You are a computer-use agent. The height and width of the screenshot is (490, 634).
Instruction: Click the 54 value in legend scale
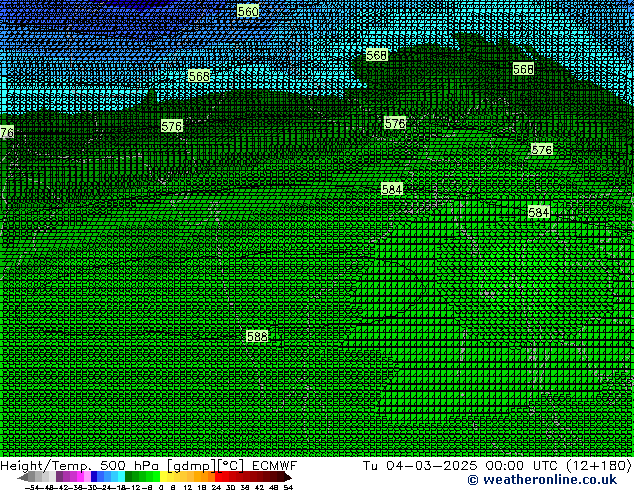(x=288, y=487)
